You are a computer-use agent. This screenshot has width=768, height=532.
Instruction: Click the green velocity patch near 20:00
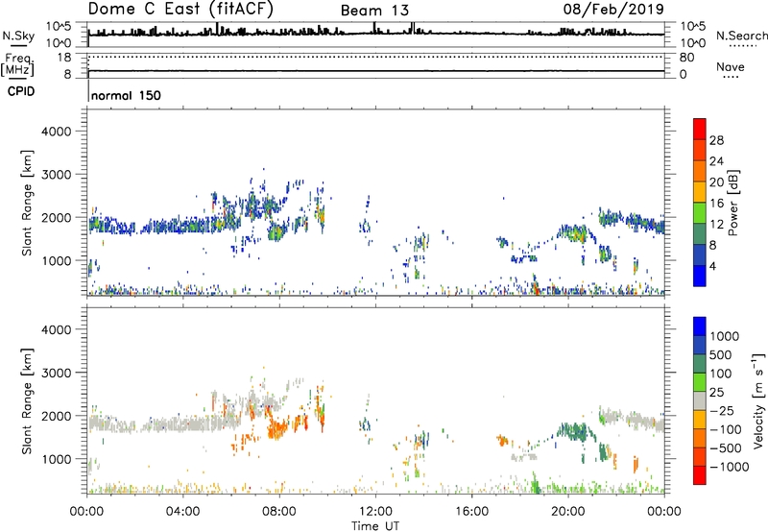[572, 431]
